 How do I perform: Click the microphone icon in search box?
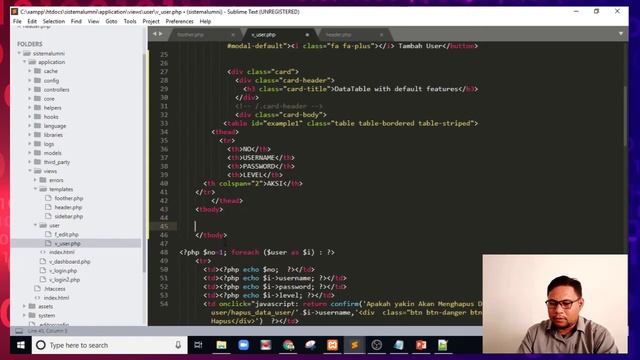(x=178, y=345)
